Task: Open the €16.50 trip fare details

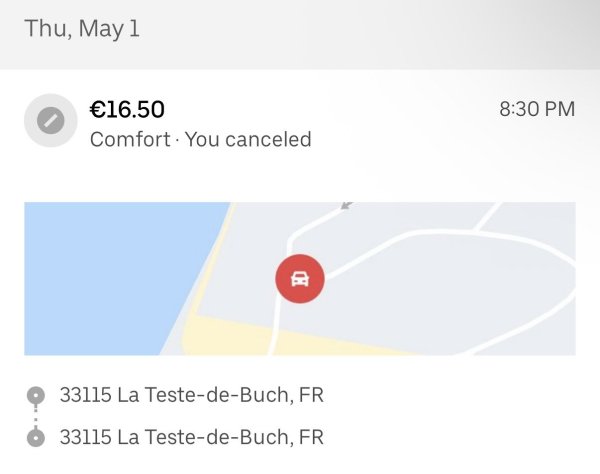Action: [x=127, y=109]
